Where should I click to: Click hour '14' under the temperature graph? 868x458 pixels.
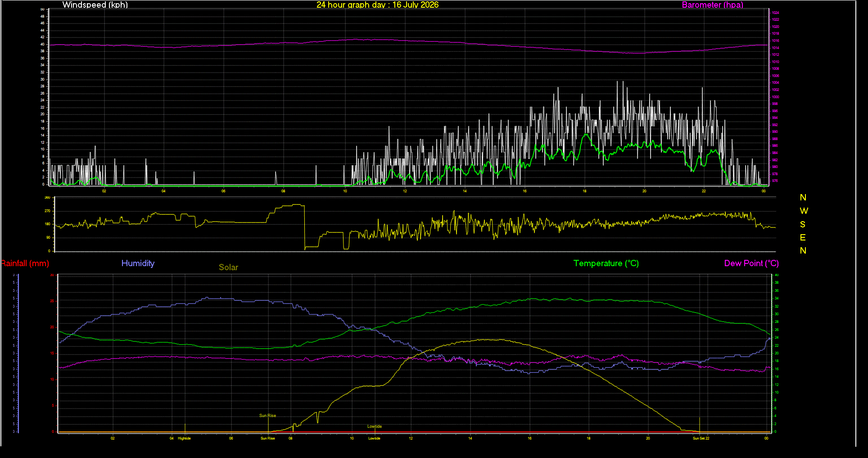470,438
